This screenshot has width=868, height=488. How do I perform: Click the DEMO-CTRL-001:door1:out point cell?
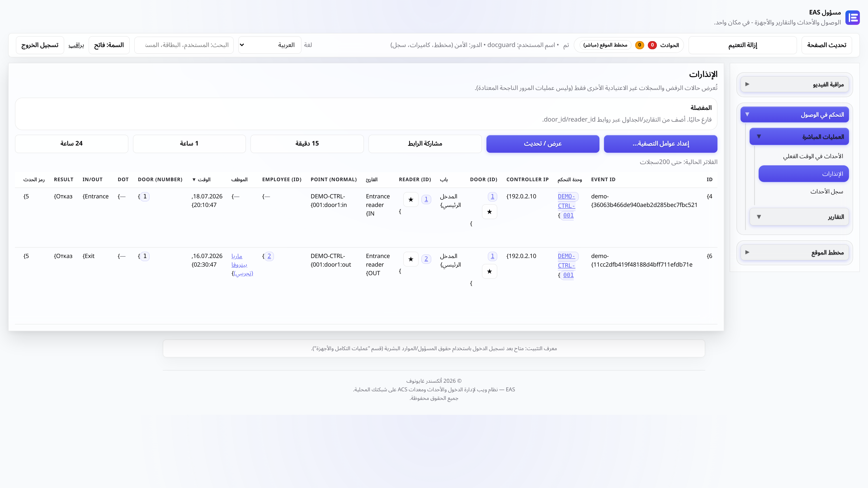[x=331, y=260]
